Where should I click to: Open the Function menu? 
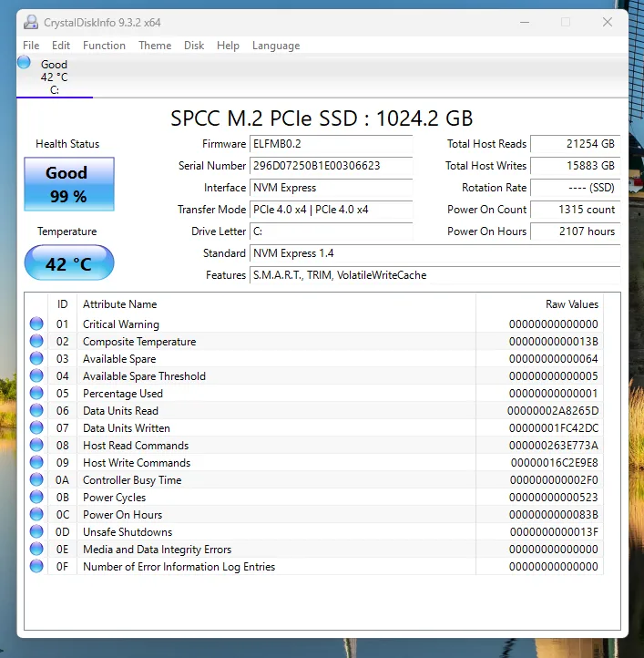104,46
